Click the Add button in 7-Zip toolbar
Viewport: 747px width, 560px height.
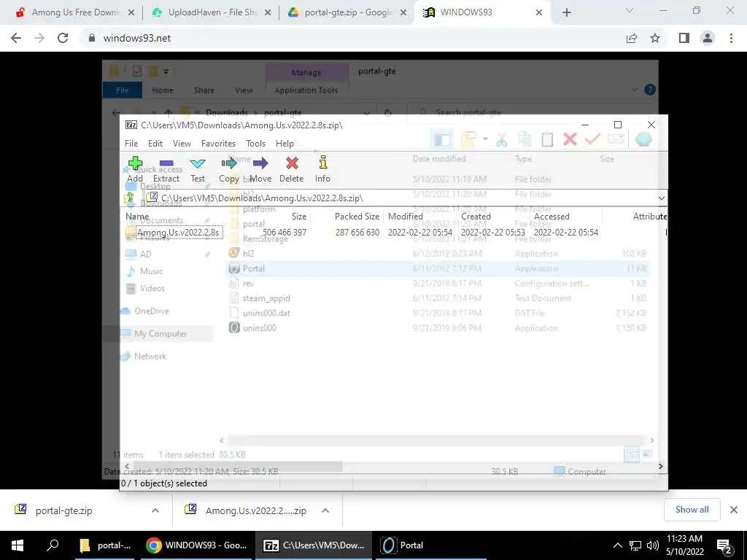click(x=135, y=169)
